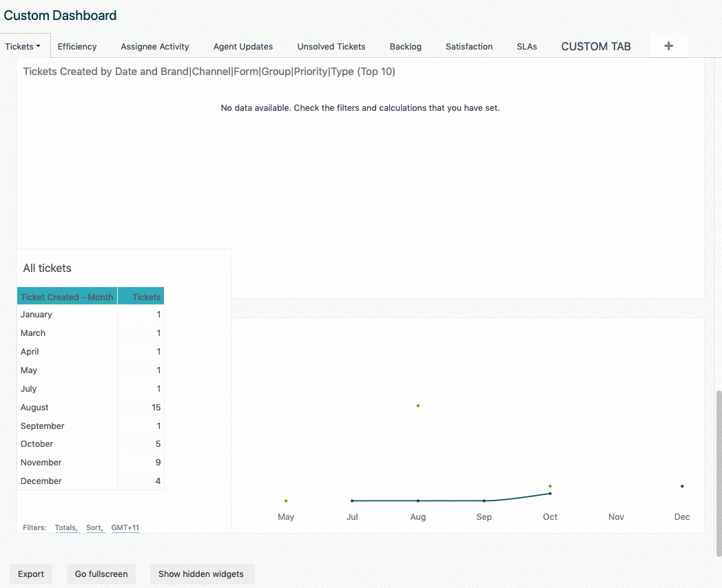Open the Satisfaction tab
Image resolution: width=722 pixels, height=588 pixels.
469,47
